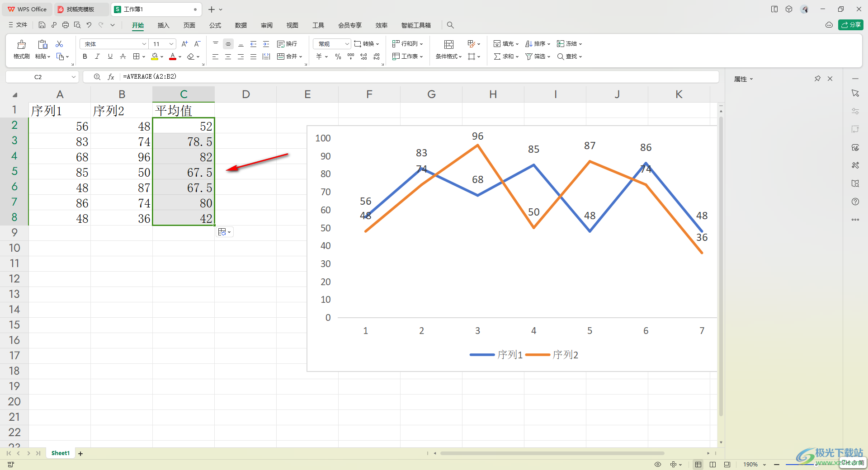The height and width of the screenshot is (470, 868).
Task: Click the green 分享 Share button
Action: (x=851, y=25)
